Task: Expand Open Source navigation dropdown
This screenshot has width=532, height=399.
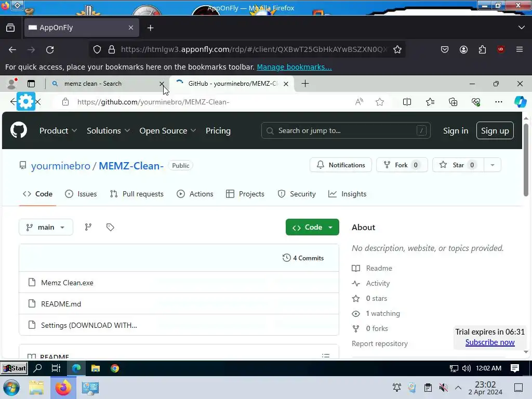Action: click(168, 130)
